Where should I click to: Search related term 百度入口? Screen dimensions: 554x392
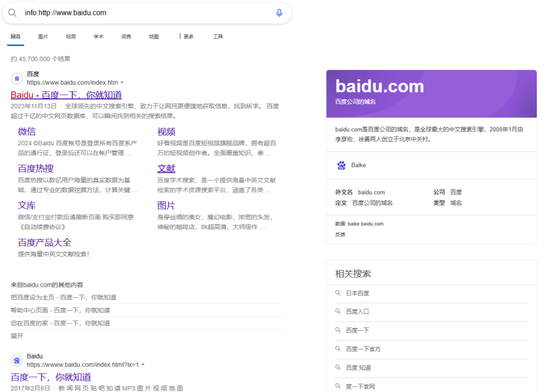click(357, 311)
